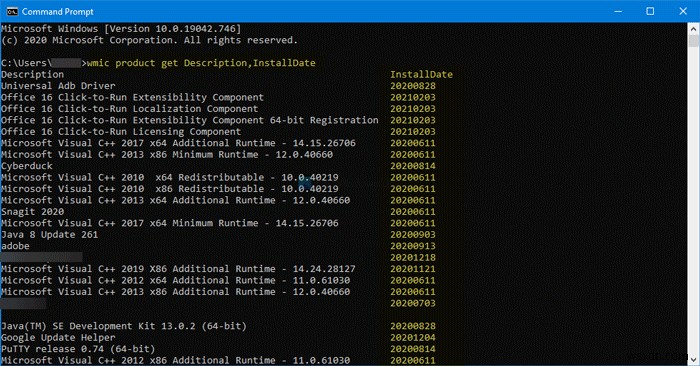Image resolution: width=700 pixels, height=366 pixels.
Task: Click 'Visual C++ 2012 x64 Additional Runtime' row
Action: click(x=175, y=280)
